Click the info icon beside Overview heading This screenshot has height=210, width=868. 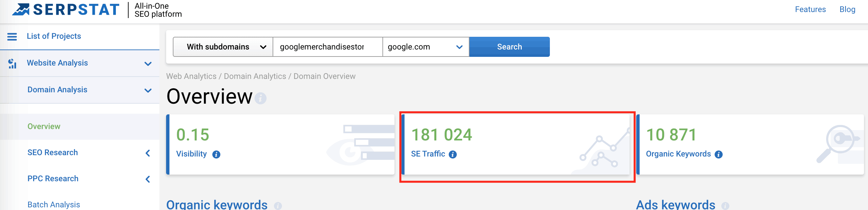261,99
